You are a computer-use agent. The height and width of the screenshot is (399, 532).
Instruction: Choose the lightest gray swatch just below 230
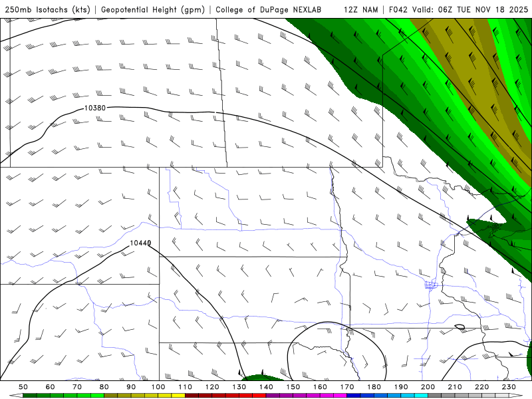[502, 395]
